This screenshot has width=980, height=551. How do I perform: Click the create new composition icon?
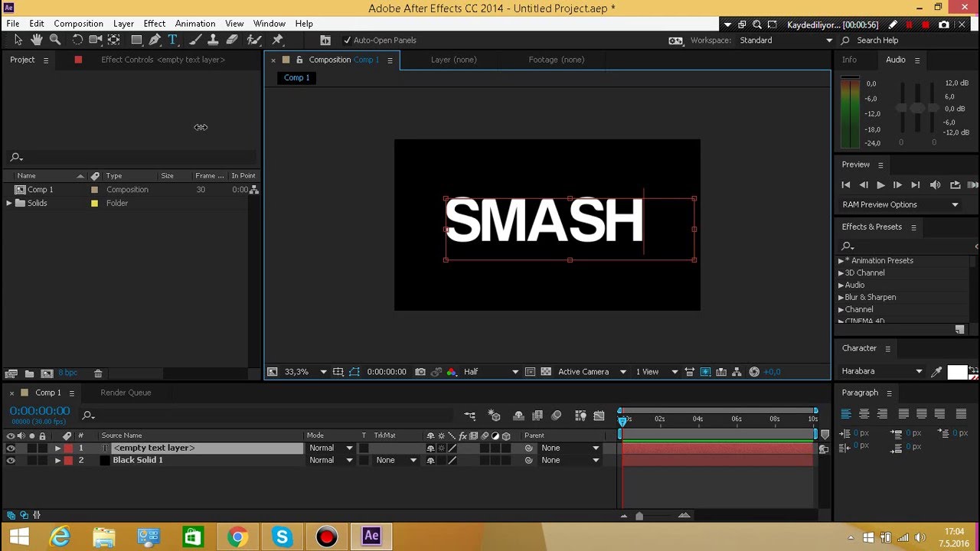click(x=47, y=373)
